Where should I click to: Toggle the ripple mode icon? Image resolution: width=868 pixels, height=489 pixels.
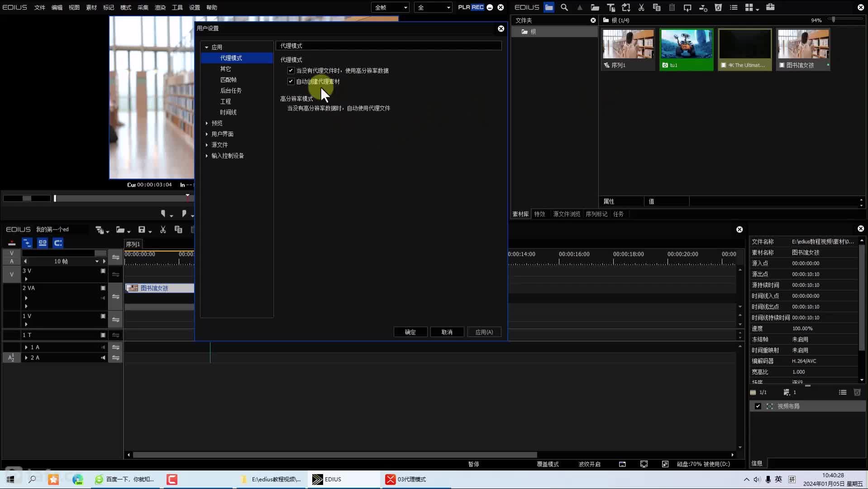27,243
